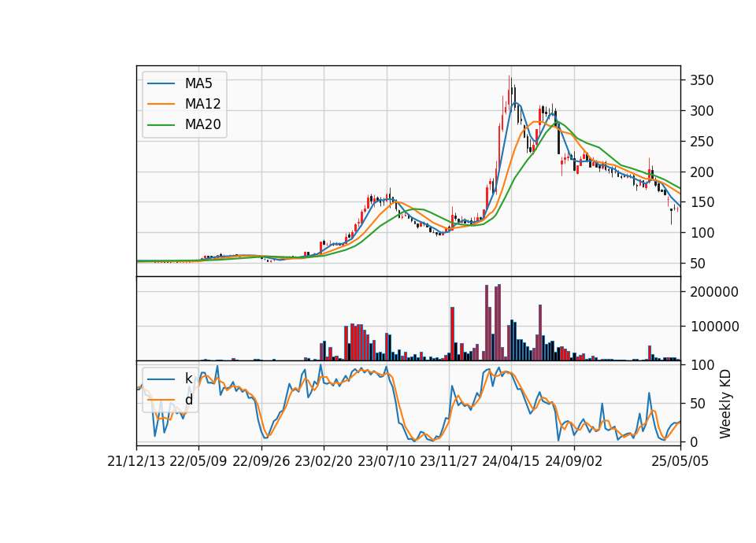Image resolution: width=756 pixels, height=543 pixels.
Task: Click the 21/12/13 date label
Action: tap(136, 462)
